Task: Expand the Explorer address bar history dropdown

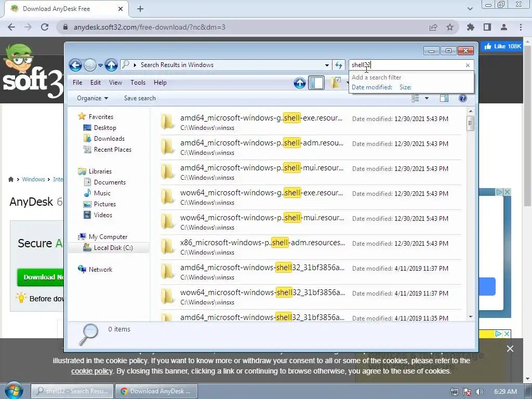Action: (327, 65)
